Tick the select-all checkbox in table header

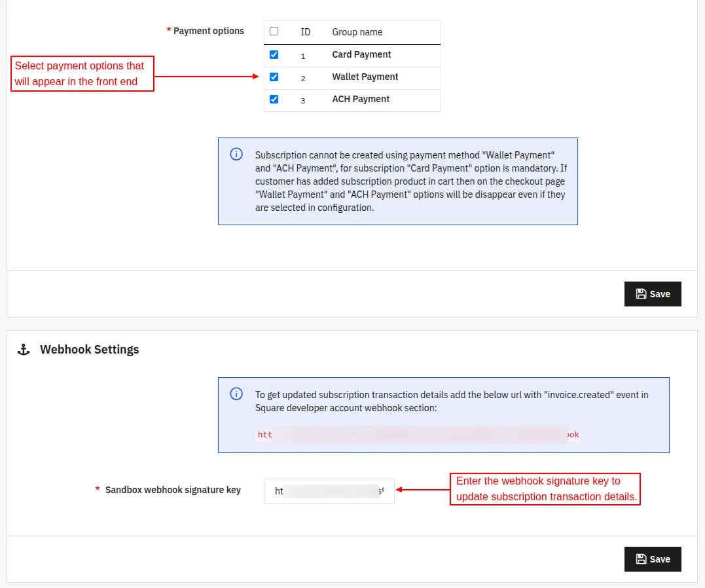point(274,31)
